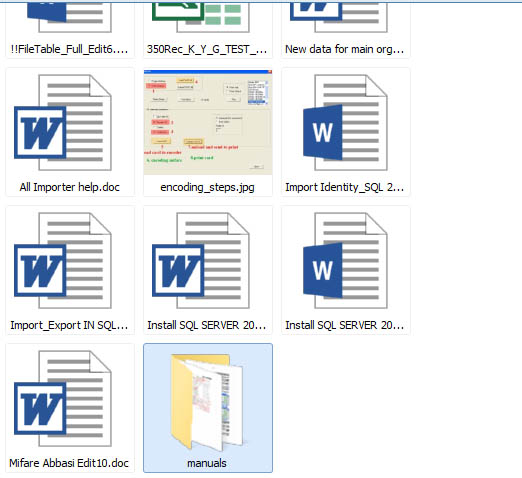Click the encoding_steps.jpg filename label

tap(207, 187)
